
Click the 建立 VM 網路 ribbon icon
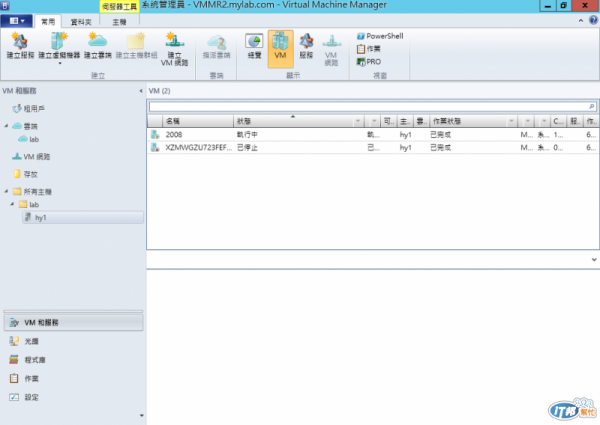coord(174,49)
